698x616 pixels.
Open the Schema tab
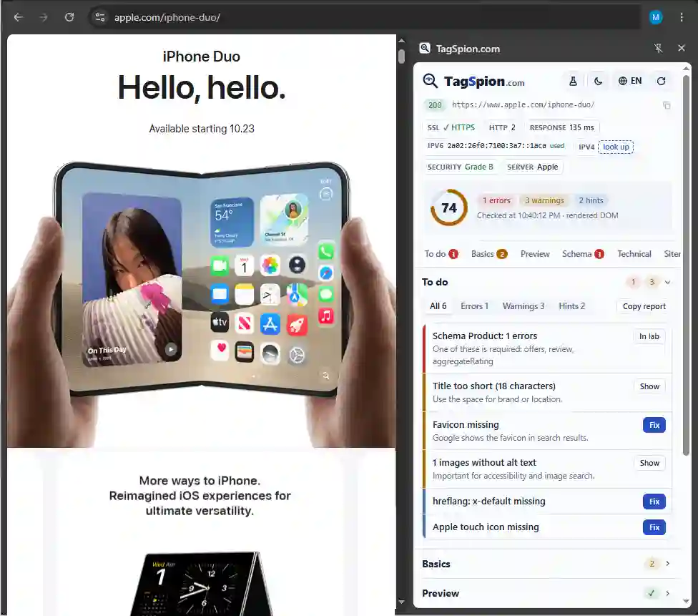click(583, 254)
